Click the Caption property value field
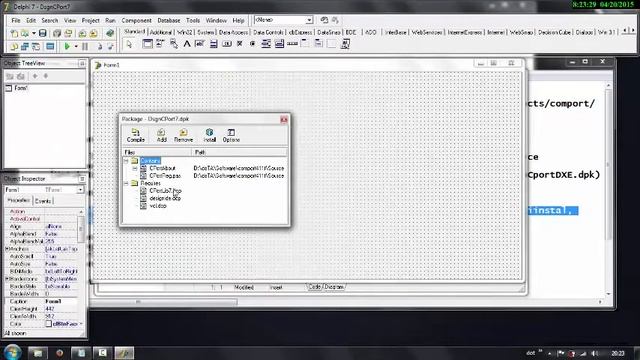640x360 pixels. pyautogui.click(x=60, y=301)
